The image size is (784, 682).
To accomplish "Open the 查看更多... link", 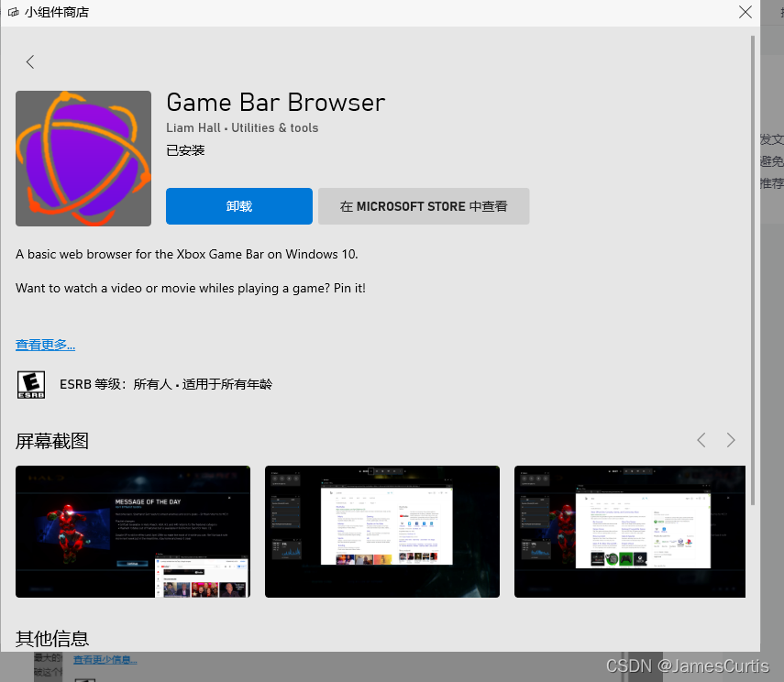I will click(46, 345).
